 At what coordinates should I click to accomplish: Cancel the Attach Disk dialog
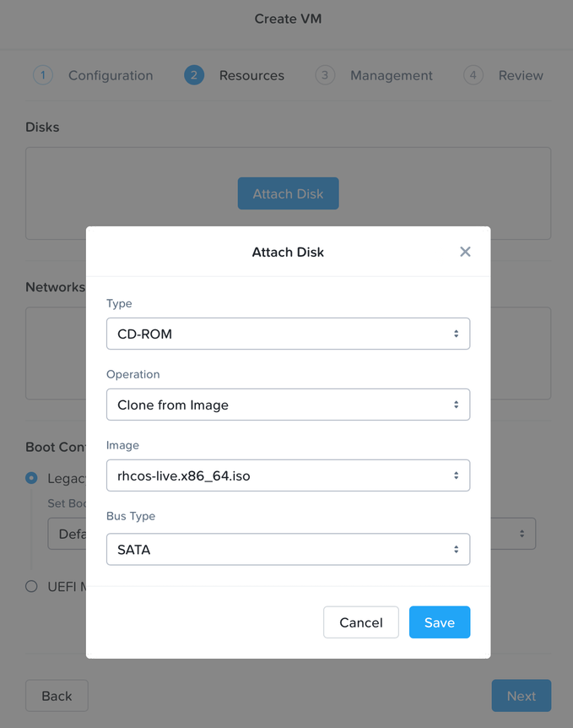pyautogui.click(x=360, y=622)
